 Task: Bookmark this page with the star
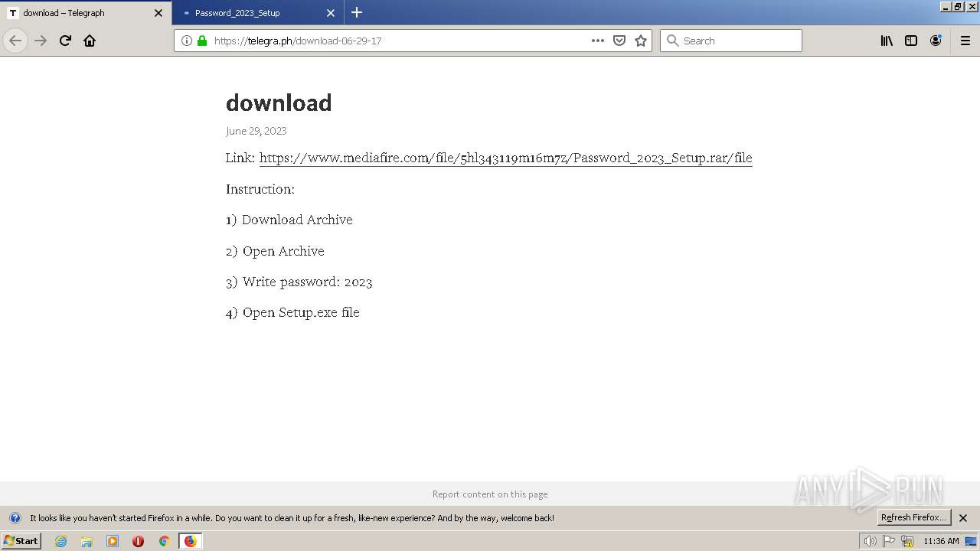[641, 41]
